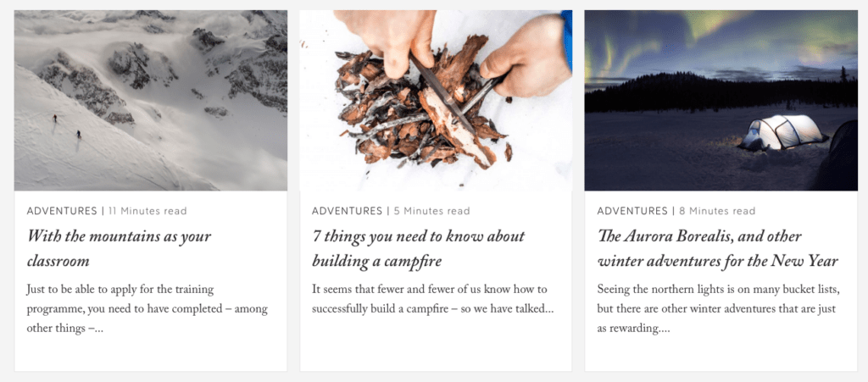Click the ADVENTURES label on mountains article
The height and width of the screenshot is (382, 868).
pyautogui.click(x=62, y=211)
